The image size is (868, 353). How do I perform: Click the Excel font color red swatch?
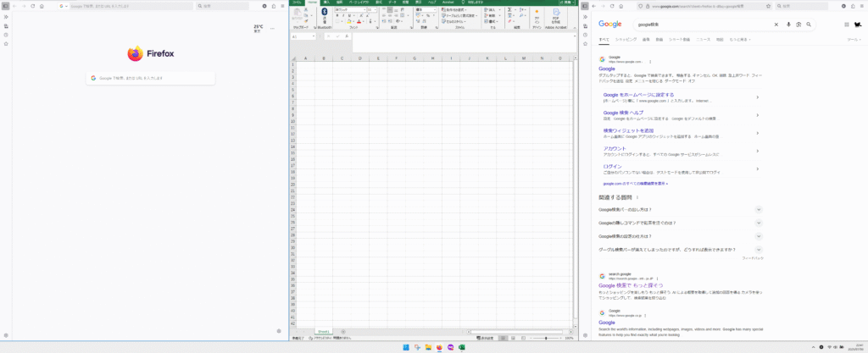tap(359, 21)
